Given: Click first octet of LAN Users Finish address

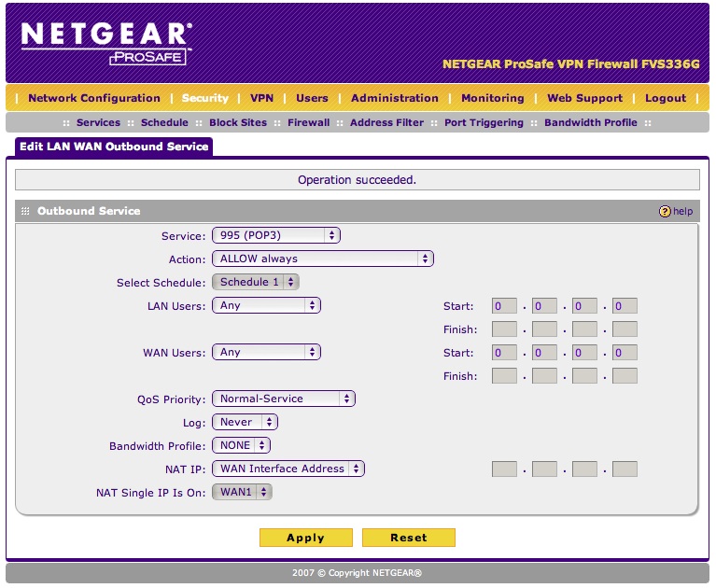Looking at the screenshot, I should pyautogui.click(x=504, y=329).
